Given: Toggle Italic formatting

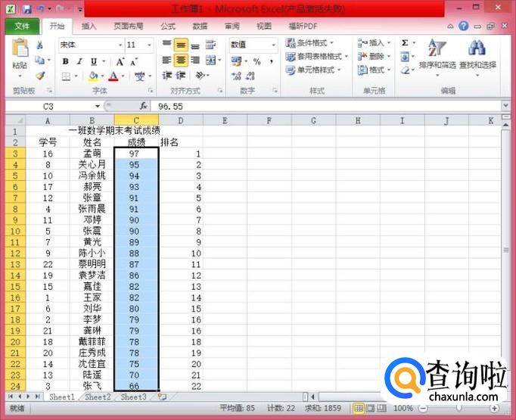Looking at the screenshot, I should click(79, 61).
